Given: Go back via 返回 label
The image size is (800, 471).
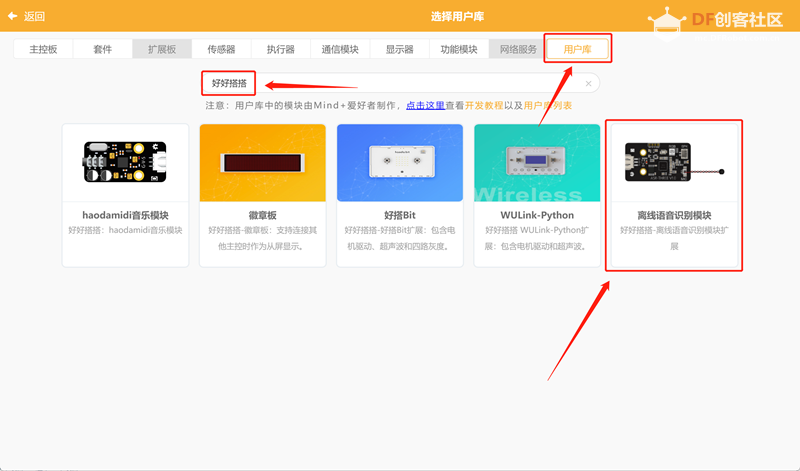Looking at the screenshot, I should pyautogui.click(x=34, y=16).
